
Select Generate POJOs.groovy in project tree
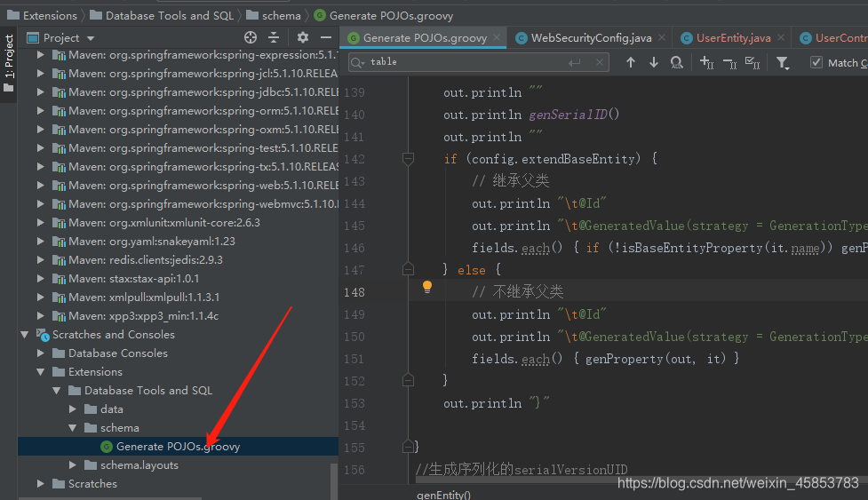point(178,447)
